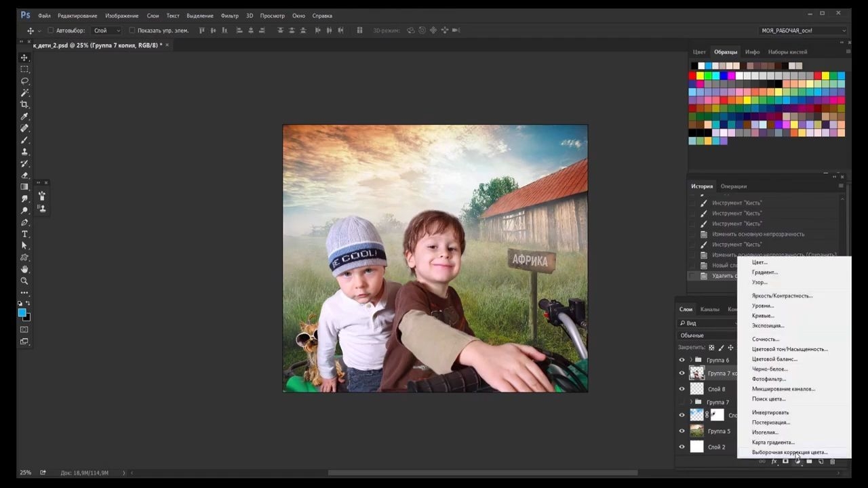This screenshot has width=868, height=488.
Task: Select the Custom Shape tool
Action: [24, 258]
